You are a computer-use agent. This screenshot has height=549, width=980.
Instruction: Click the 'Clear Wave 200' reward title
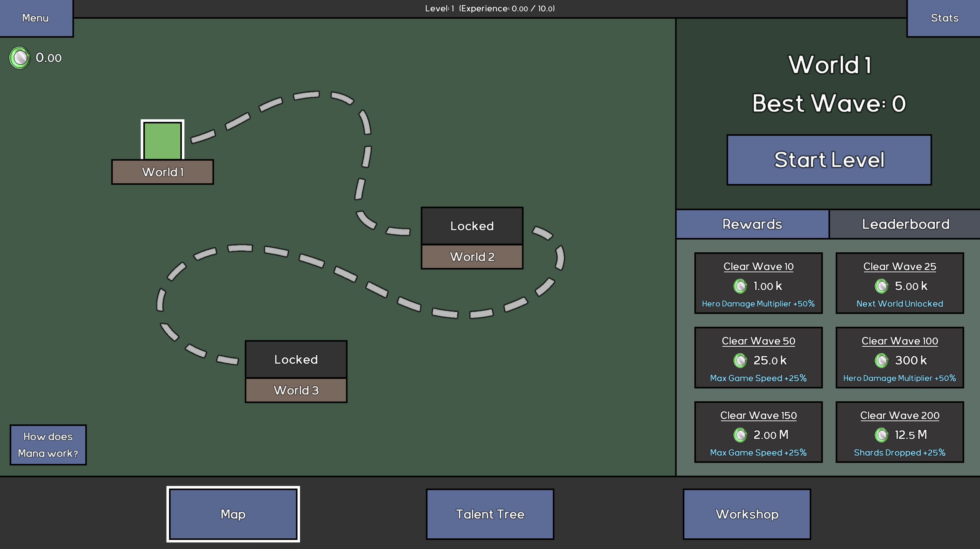click(x=899, y=416)
